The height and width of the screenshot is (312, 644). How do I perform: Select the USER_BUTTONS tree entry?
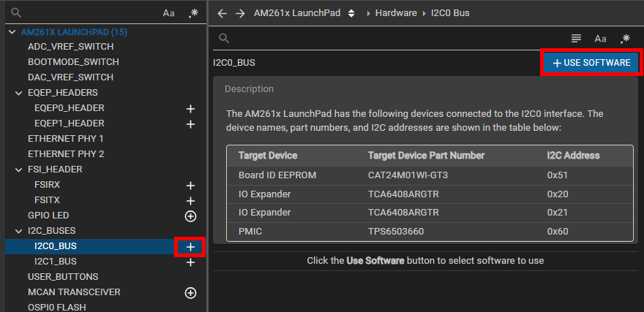coord(63,278)
